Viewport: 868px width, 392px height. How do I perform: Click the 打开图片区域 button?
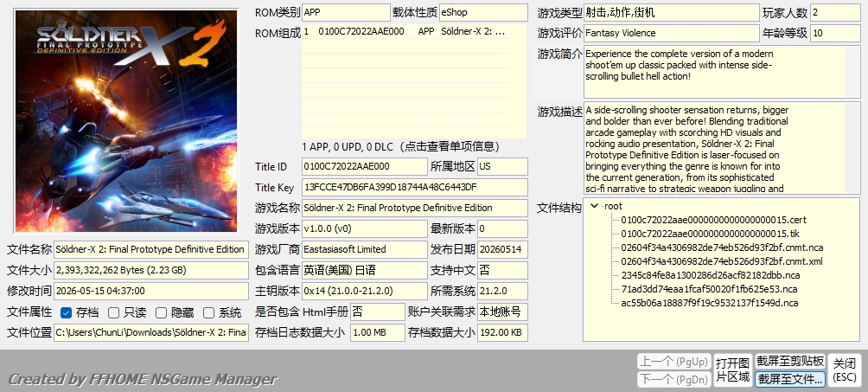point(732,370)
